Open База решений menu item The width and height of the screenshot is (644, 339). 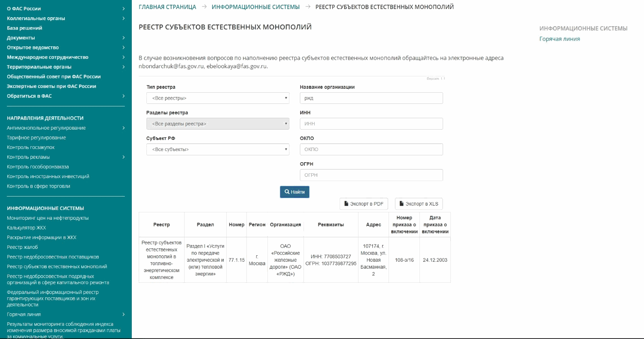(x=24, y=28)
